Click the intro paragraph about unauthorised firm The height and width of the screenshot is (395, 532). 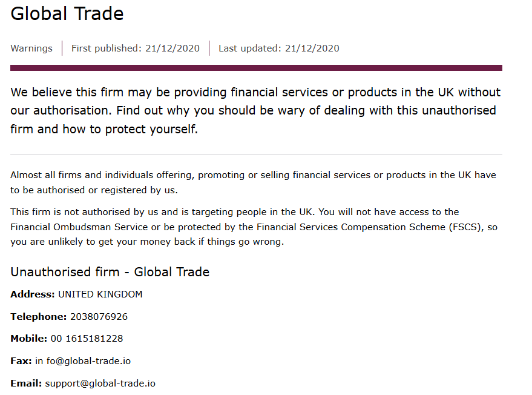pos(255,111)
